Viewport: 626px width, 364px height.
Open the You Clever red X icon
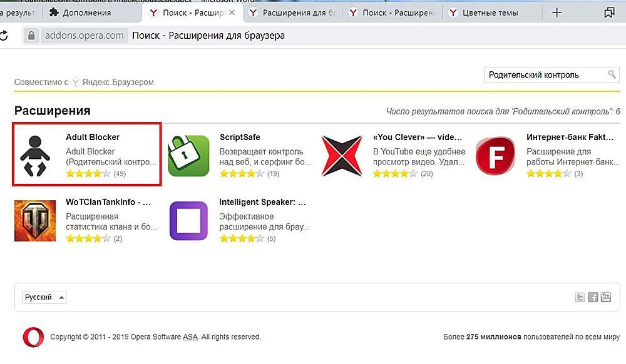click(x=342, y=156)
